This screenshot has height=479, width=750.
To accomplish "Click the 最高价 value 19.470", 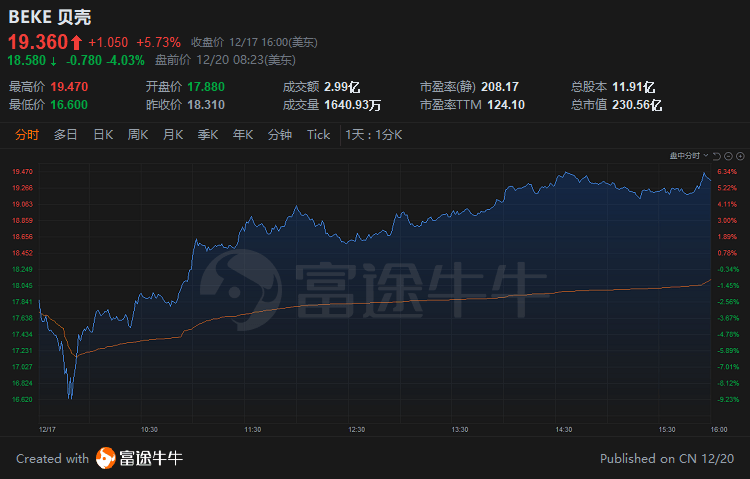I will (69, 87).
